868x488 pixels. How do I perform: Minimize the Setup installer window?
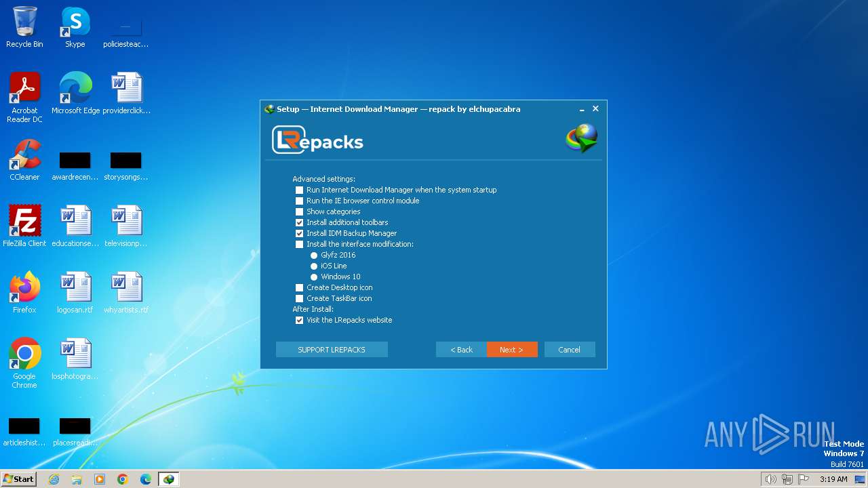tap(582, 109)
